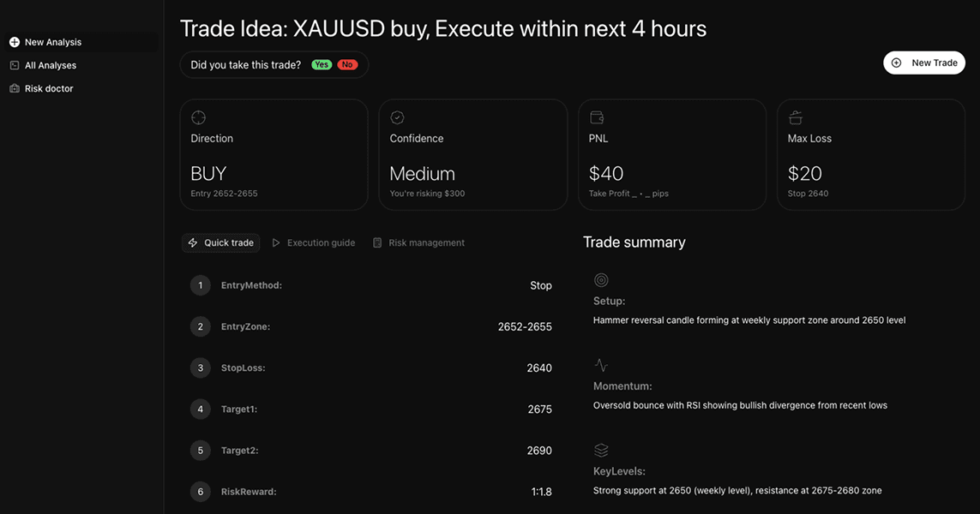Open All Analyses in the sidebar
Viewport: 980px width, 514px height.
[51, 65]
